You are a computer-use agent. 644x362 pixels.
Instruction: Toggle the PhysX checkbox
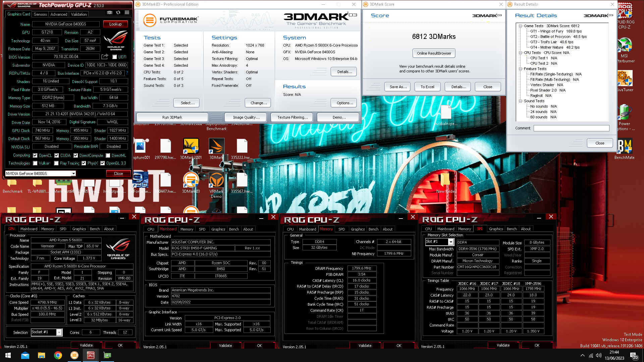[x=84, y=163]
